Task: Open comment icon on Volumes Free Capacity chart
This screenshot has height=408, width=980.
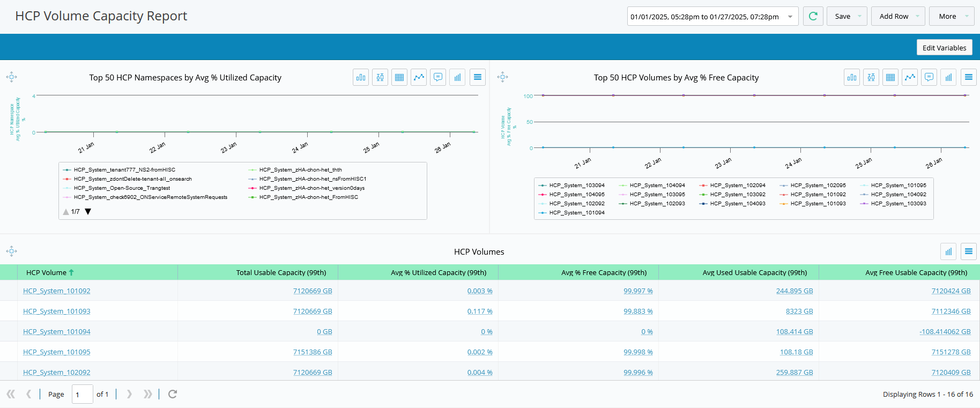Action: (929, 77)
